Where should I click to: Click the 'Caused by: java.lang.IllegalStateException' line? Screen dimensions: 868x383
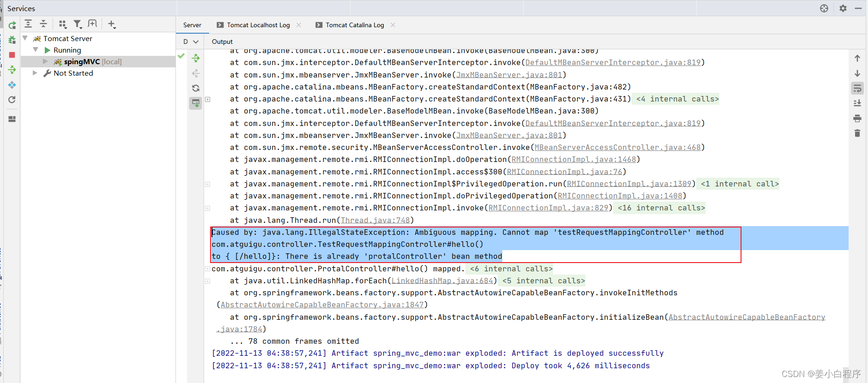pyautogui.click(x=468, y=232)
